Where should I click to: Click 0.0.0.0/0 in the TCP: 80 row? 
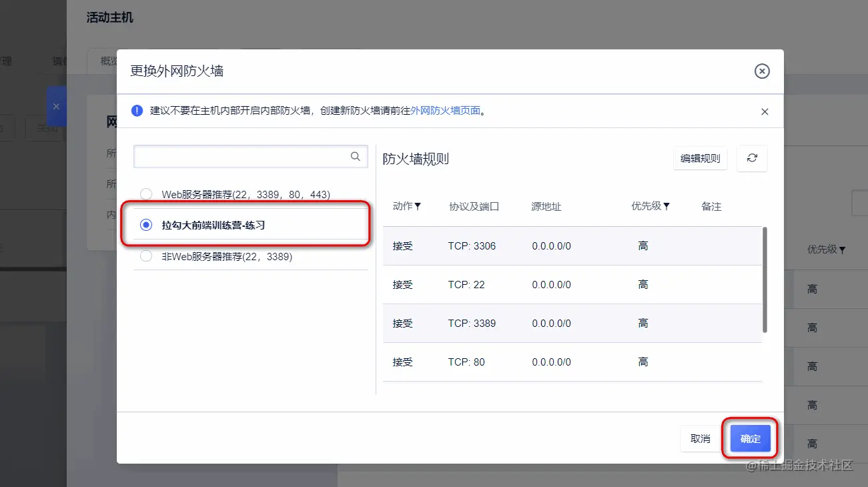[551, 362]
